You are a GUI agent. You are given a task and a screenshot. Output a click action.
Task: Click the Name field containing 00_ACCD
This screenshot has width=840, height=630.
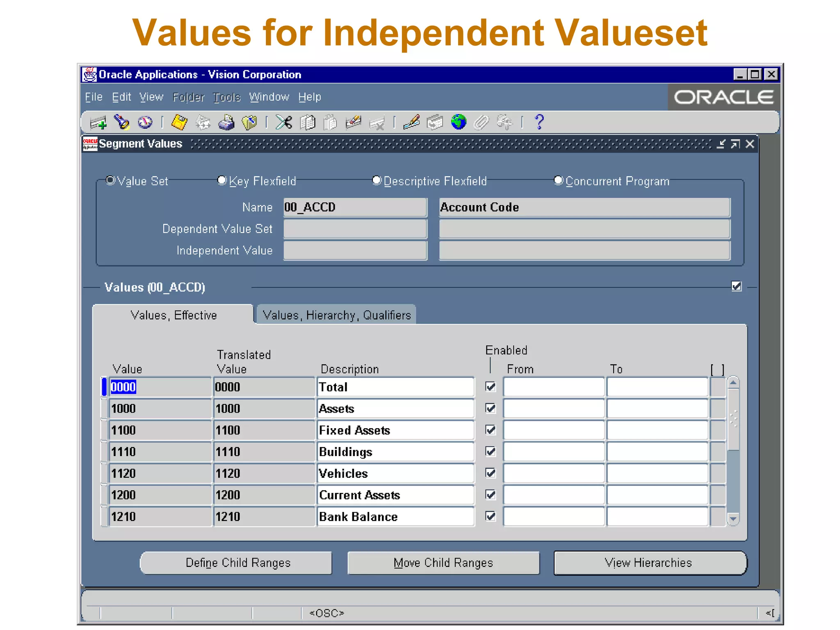click(355, 207)
